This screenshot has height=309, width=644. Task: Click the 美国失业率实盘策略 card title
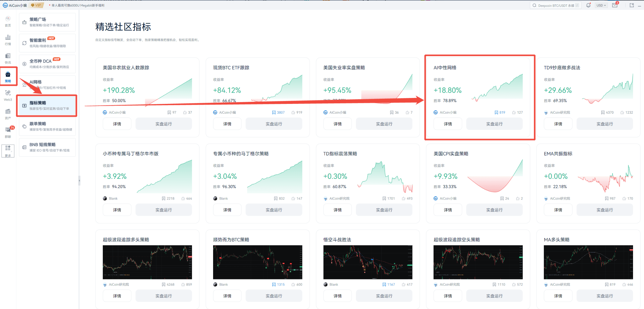coord(344,67)
